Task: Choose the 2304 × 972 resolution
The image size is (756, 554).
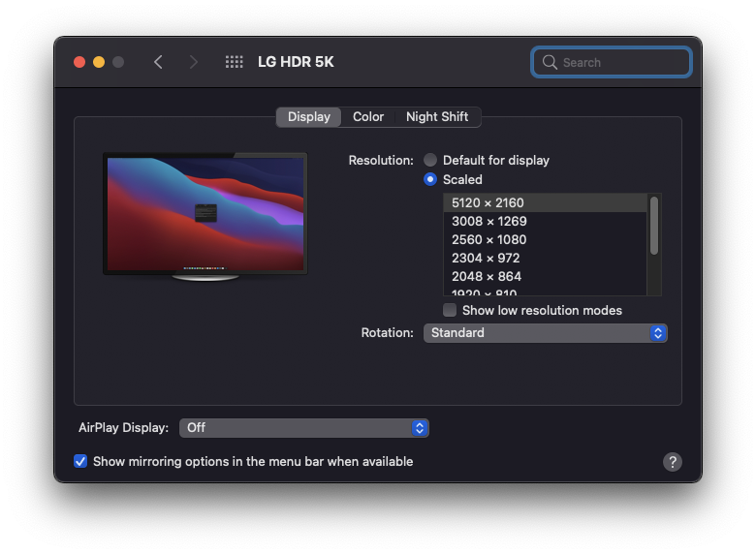Action: coord(545,258)
